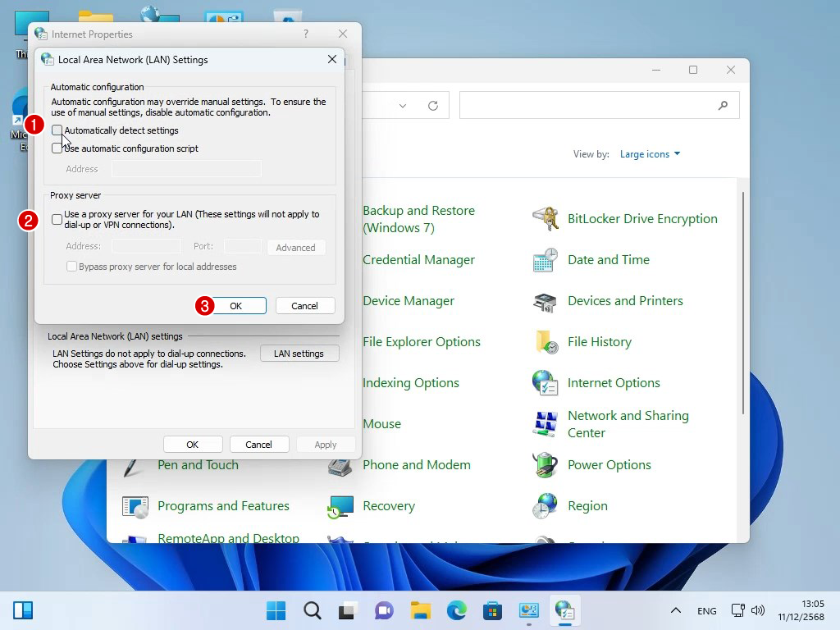Open Network and Sharing Center icon
Image resolution: width=840 pixels, height=630 pixels.
[546, 424]
